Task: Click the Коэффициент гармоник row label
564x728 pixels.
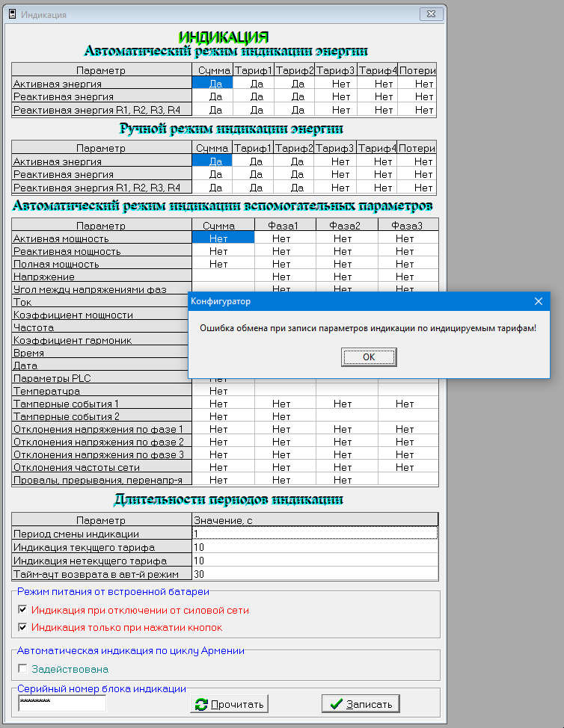Action: (100, 340)
